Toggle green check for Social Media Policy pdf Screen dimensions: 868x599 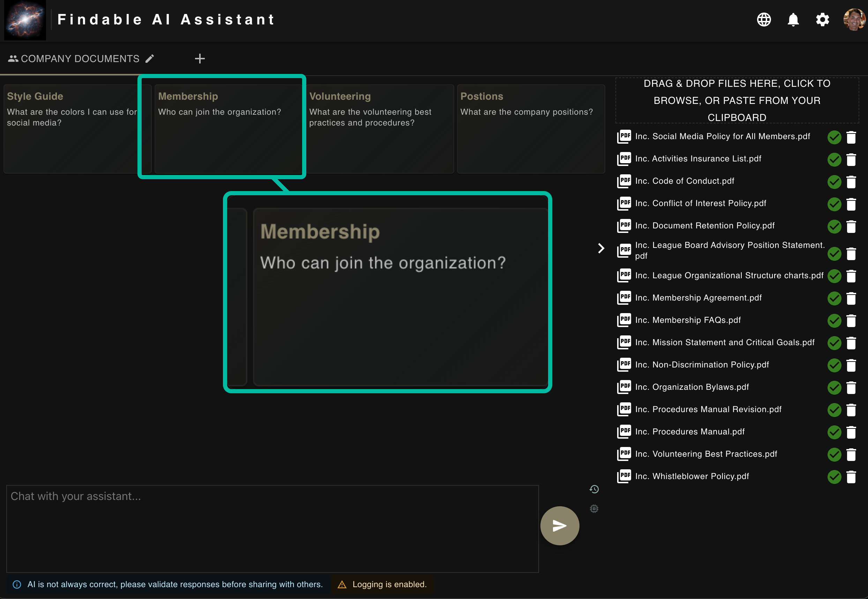coord(834,137)
